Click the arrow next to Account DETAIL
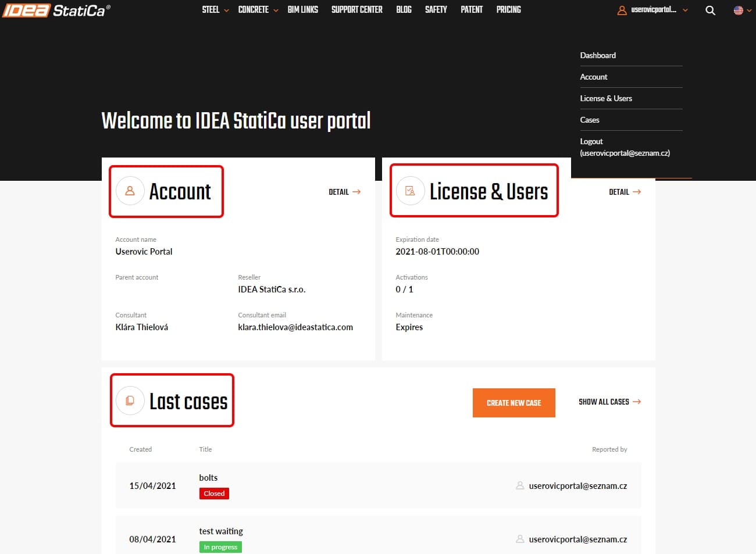Image resolution: width=756 pixels, height=554 pixels. pyautogui.click(x=356, y=192)
